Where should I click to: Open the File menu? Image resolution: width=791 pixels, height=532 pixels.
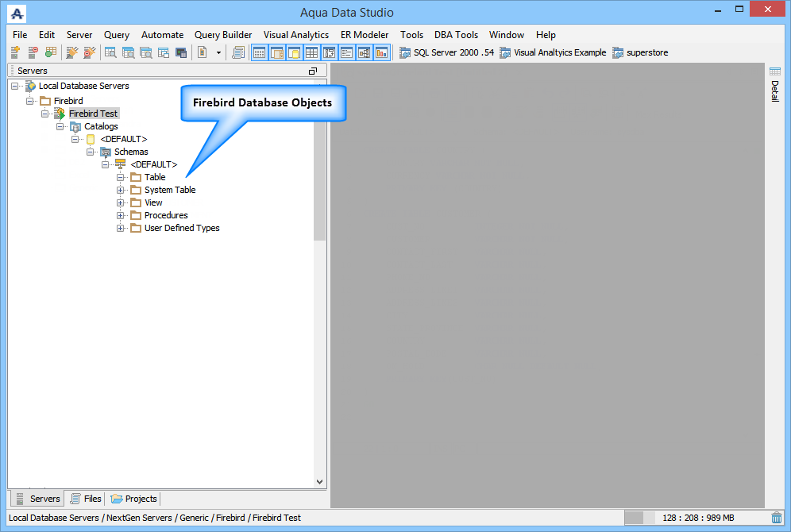20,35
